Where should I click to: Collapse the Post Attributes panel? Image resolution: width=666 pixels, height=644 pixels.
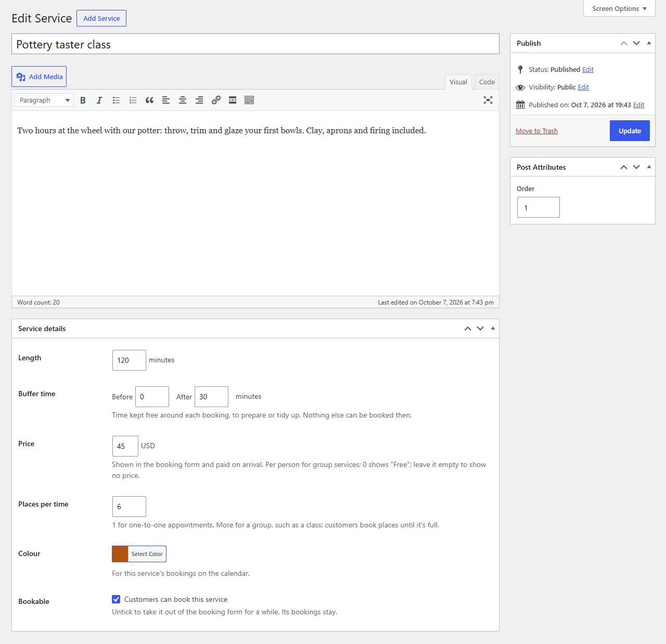pyautogui.click(x=649, y=167)
